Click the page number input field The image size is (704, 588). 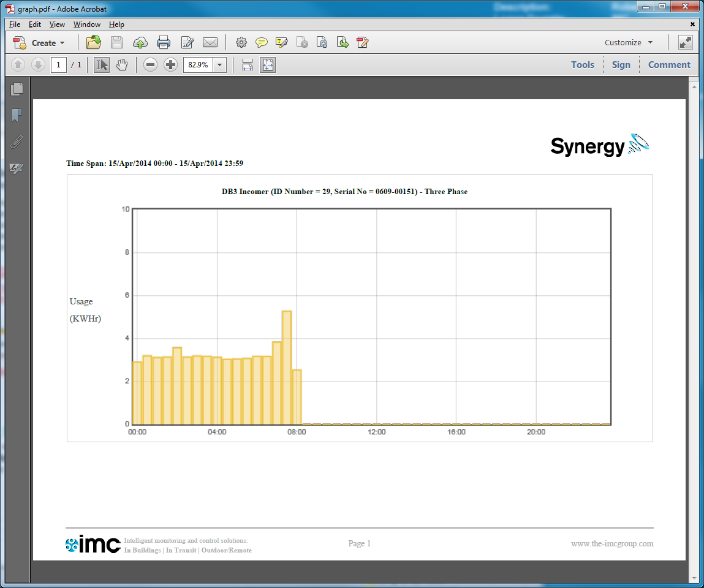(x=59, y=65)
